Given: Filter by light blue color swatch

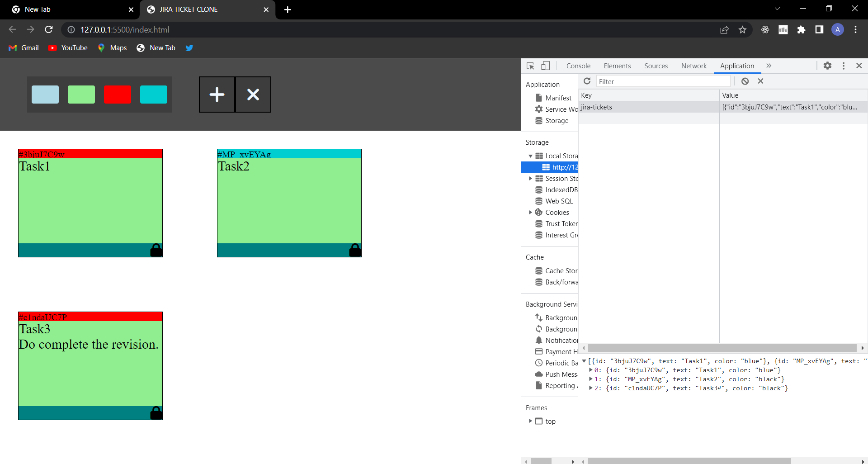Looking at the screenshot, I should point(45,95).
